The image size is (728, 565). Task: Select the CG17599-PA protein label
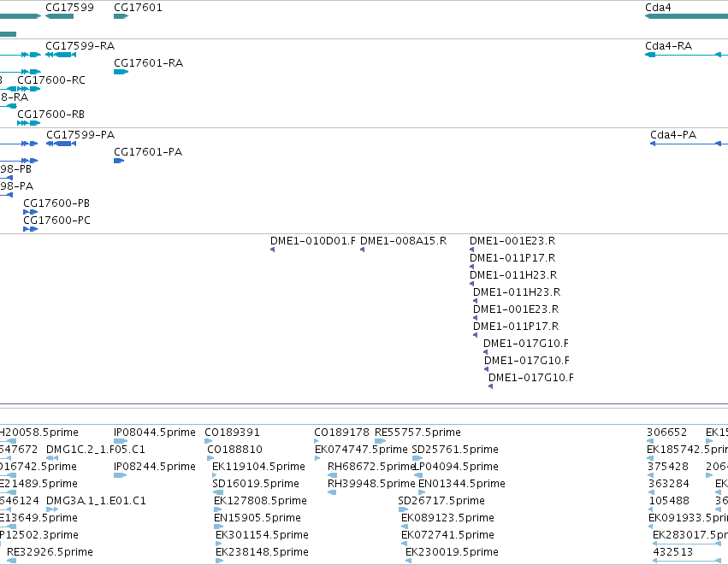(80, 135)
